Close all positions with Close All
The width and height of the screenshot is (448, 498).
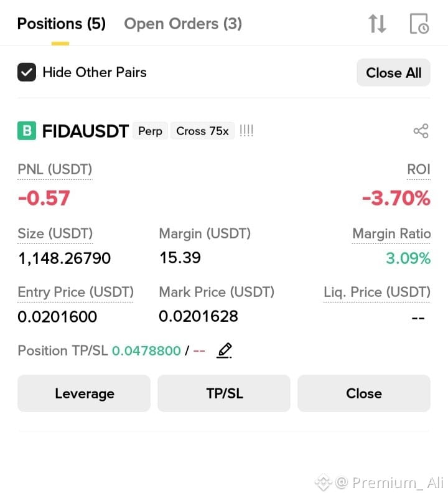click(x=393, y=73)
